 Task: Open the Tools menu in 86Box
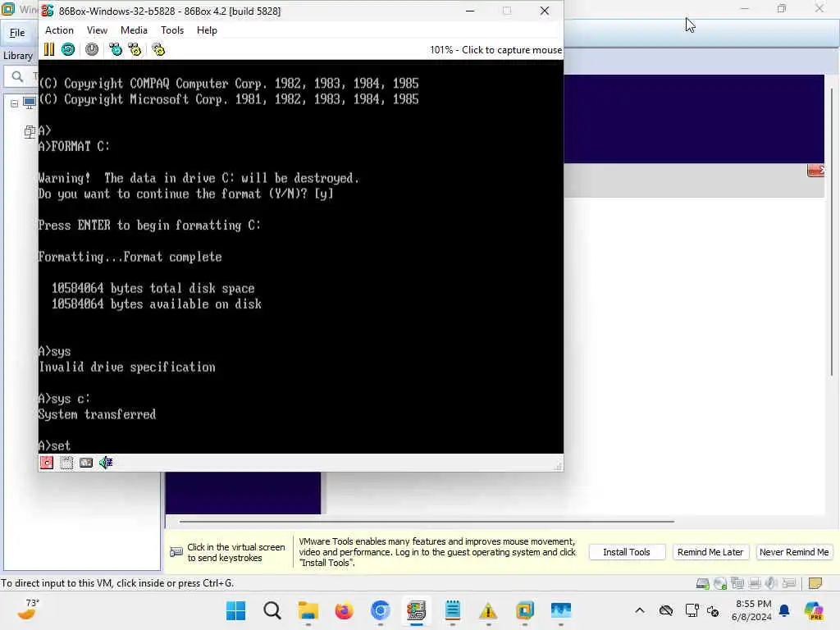[172, 30]
